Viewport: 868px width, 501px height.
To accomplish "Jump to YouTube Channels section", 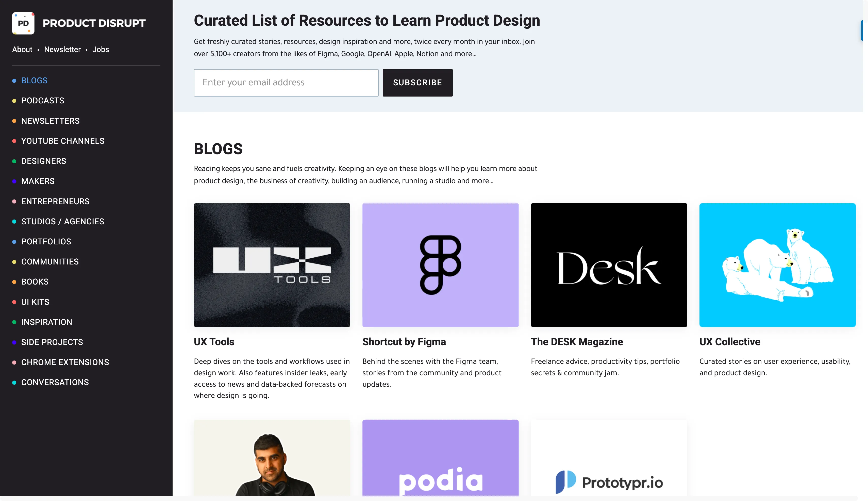I will [63, 141].
